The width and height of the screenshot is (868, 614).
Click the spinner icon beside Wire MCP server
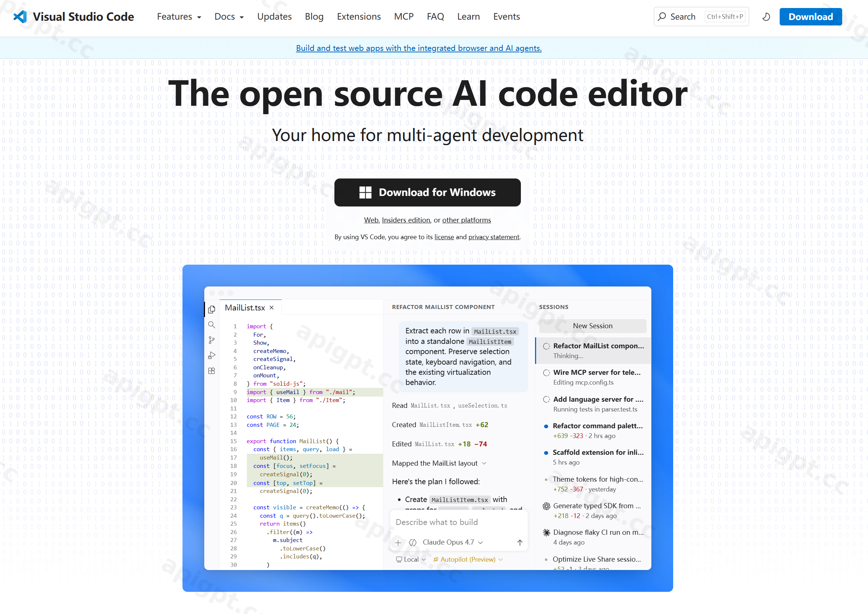[x=546, y=373]
